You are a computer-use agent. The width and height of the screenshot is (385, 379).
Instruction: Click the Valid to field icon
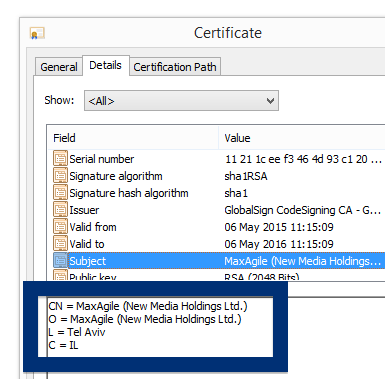(x=60, y=244)
